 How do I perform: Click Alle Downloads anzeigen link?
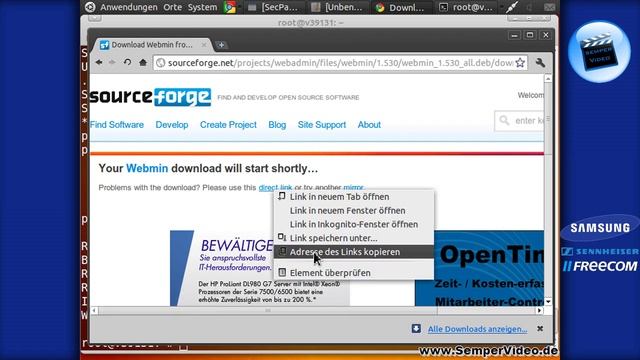pyautogui.click(x=477, y=329)
